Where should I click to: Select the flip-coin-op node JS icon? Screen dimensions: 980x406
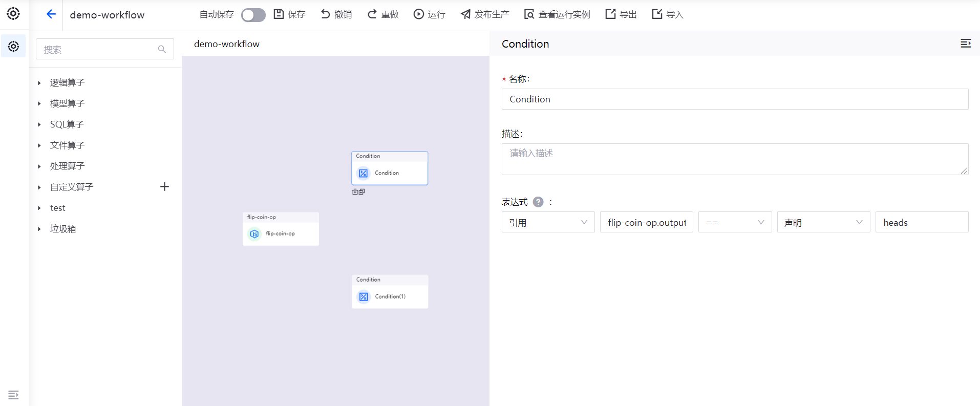(x=254, y=234)
